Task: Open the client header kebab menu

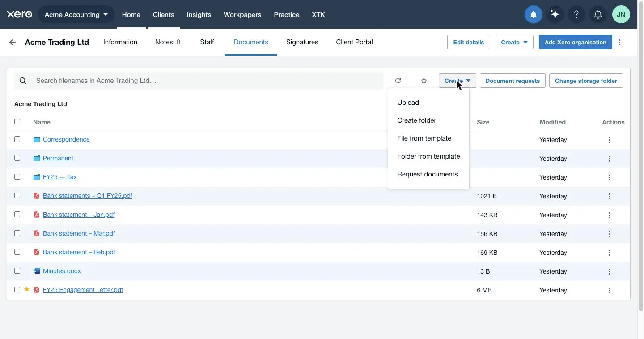Action: pyautogui.click(x=619, y=42)
